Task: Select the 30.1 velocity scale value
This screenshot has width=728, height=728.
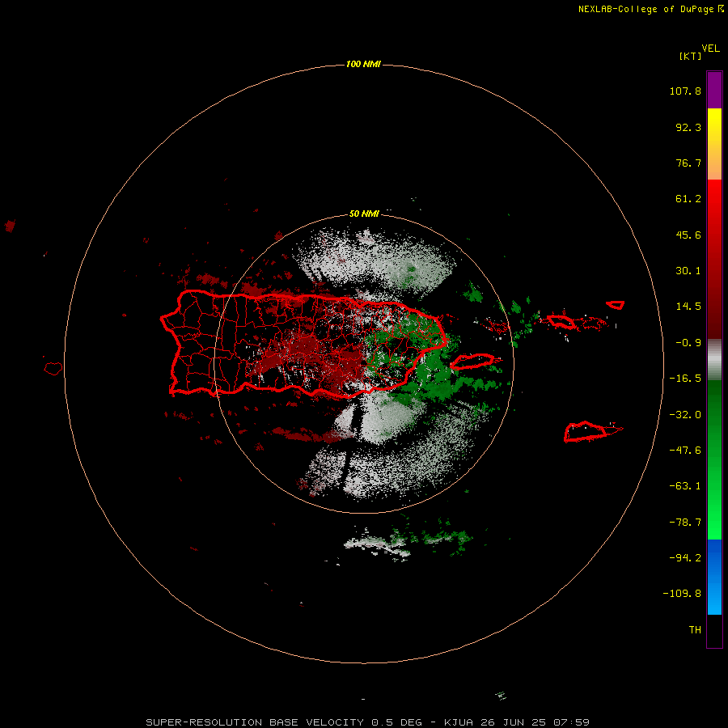Action: click(688, 271)
